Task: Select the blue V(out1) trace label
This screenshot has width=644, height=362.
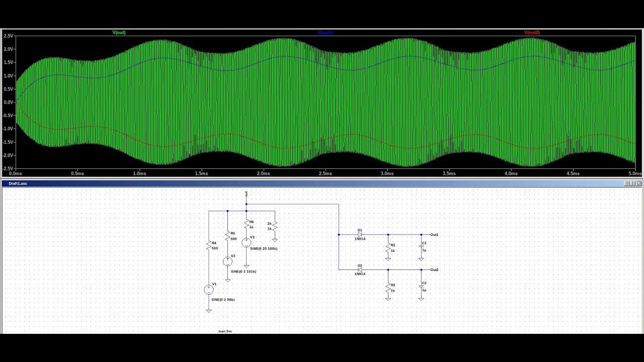Action: pyautogui.click(x=325, y=32)
